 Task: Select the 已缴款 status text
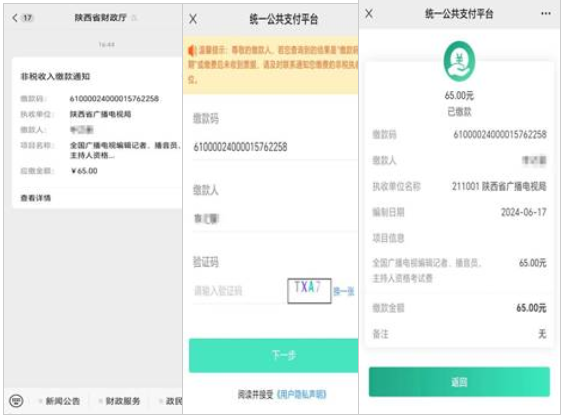tap(459, 112)
